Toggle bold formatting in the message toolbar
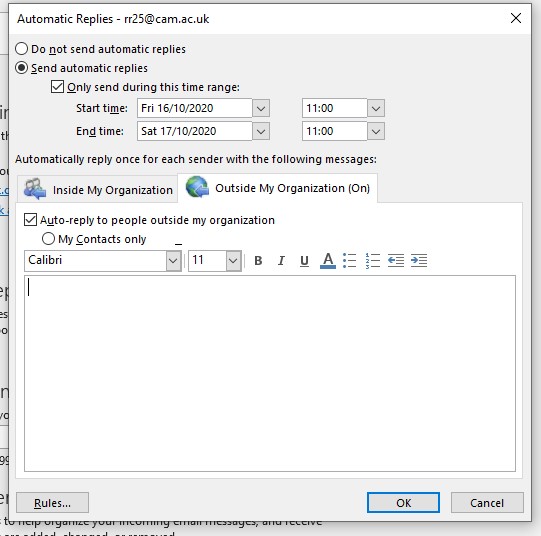This screenshot has height=536, width=541. 258,260
